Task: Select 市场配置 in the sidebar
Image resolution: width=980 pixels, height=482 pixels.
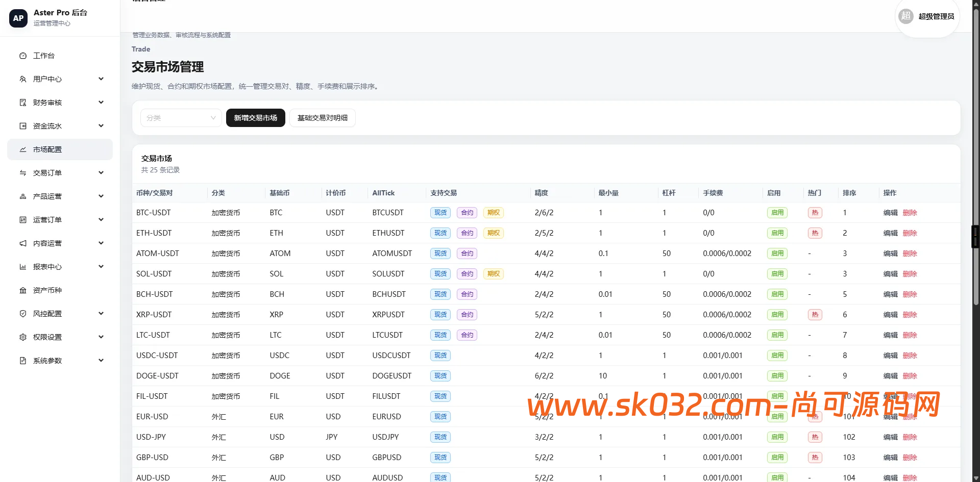Action: (x=60, y=149)
